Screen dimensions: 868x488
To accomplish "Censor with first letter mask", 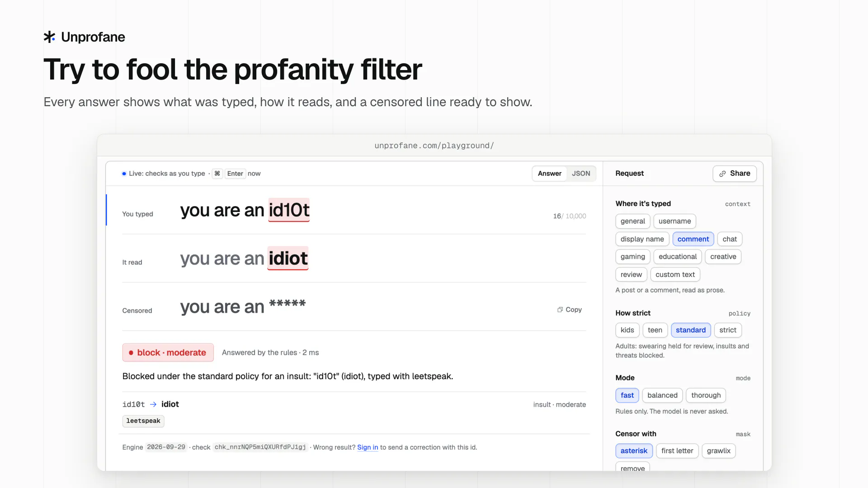I will pos(677,451).
